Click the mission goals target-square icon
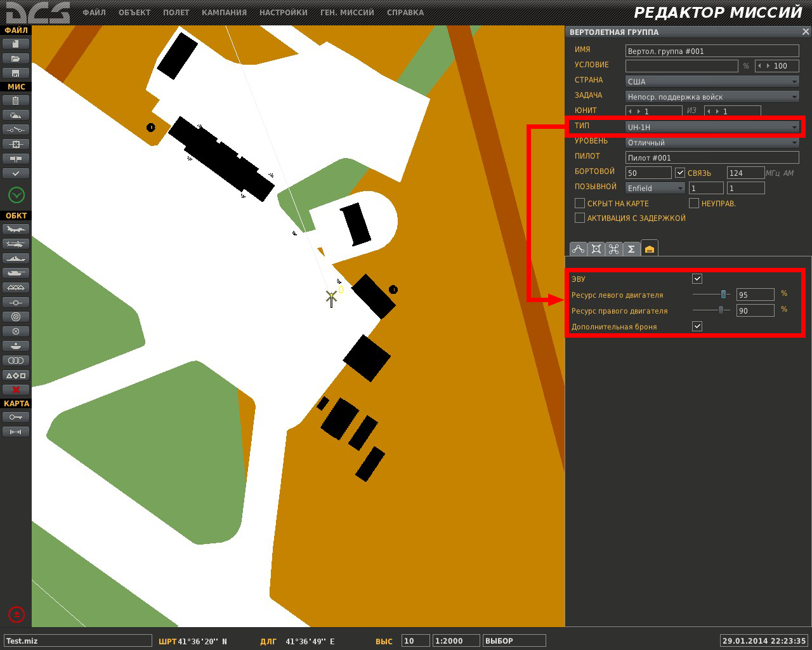Screen dimensions: 812x650 (16, 144)
